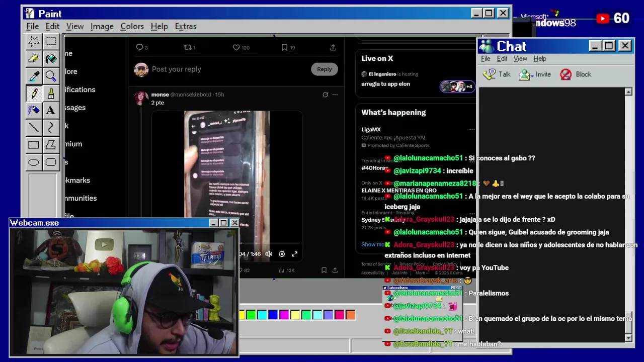This screenshot has height=362, width=644.
Task: Open the three-dot menu on monse's post
Action: click(335, 95)
